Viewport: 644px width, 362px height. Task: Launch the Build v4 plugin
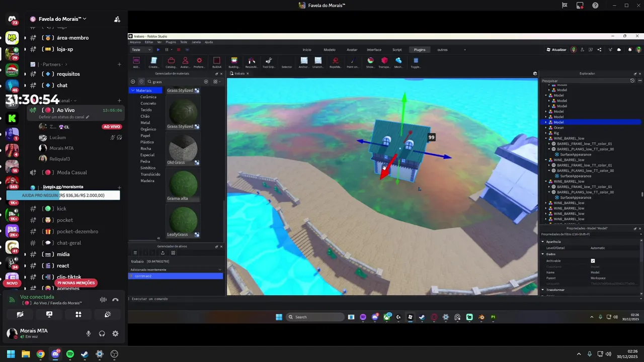(217, 62)
